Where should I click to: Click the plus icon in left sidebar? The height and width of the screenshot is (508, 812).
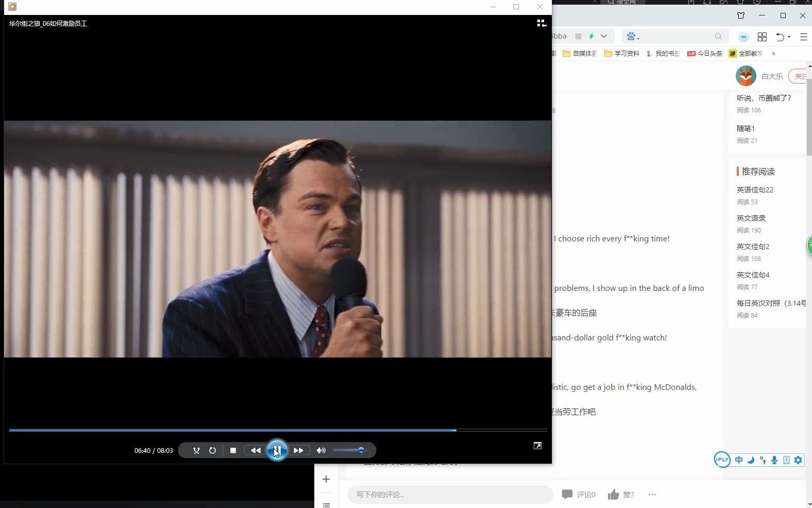point(326,479)
